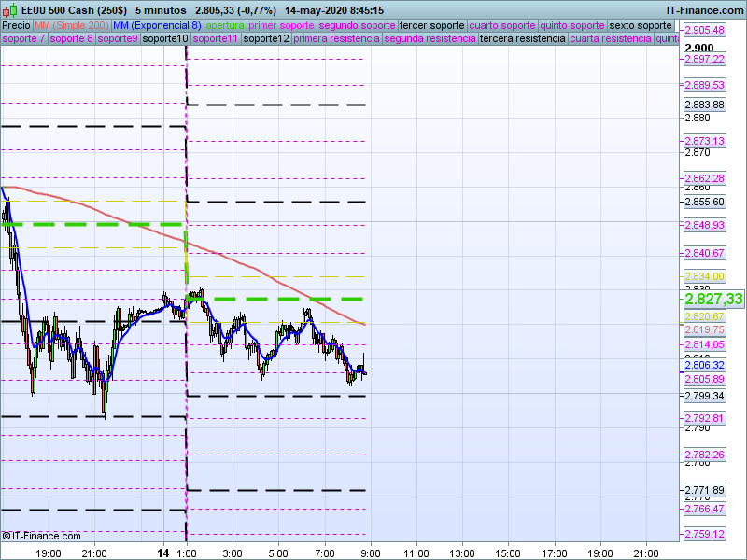The height and width of the screenshot is (560, 747).
Task: Click the blue 2.806,32 price label
Action: pyautogui.click(x=704, y=366)
